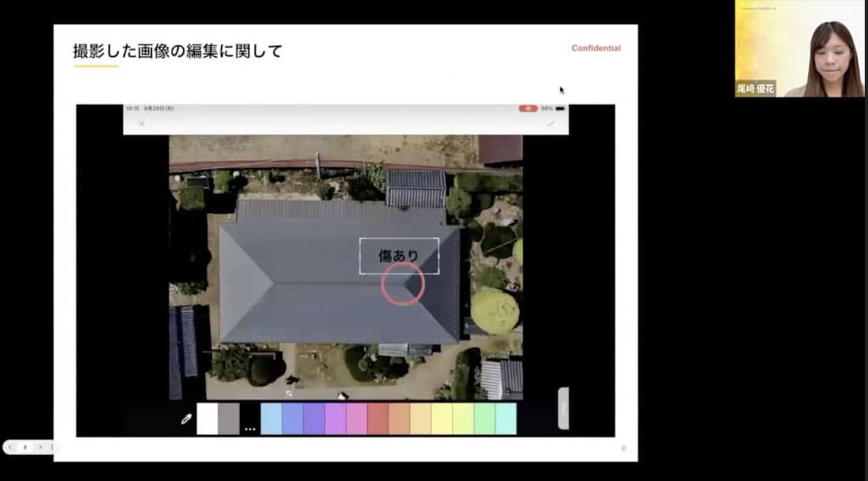Cancel editing with the X icon
The height and width of the screenshot is (481, 868).
(142, 124)
